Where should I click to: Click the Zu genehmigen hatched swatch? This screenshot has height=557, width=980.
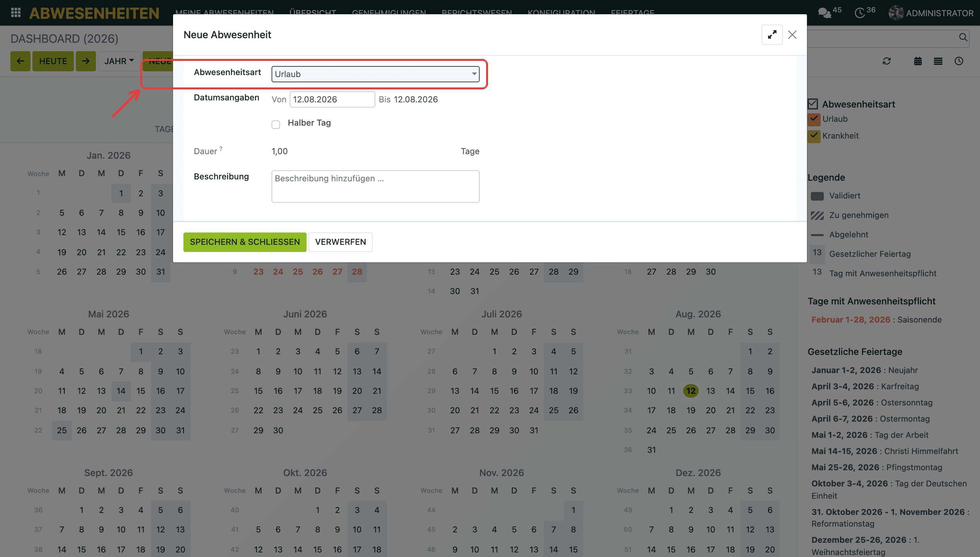pyautogui.click(x=817, y=215)
